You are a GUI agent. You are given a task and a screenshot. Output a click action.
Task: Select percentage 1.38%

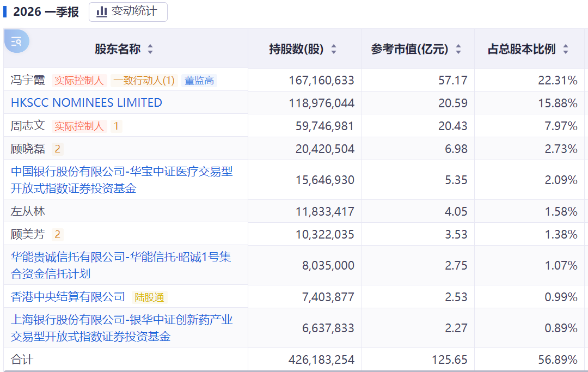pyautogui.click(x=561, y=234)
